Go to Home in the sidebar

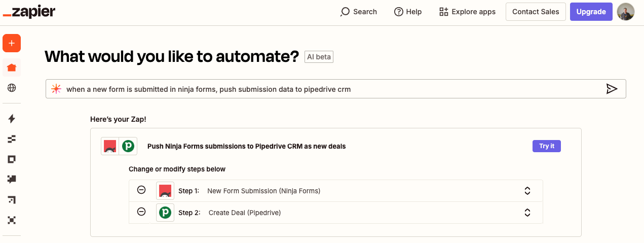[12, 67]
